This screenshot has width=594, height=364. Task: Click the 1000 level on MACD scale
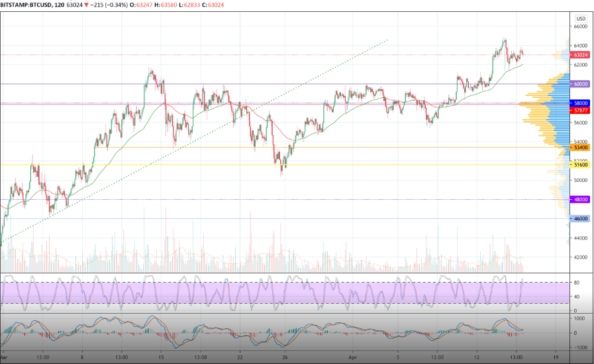coord(579,317)
